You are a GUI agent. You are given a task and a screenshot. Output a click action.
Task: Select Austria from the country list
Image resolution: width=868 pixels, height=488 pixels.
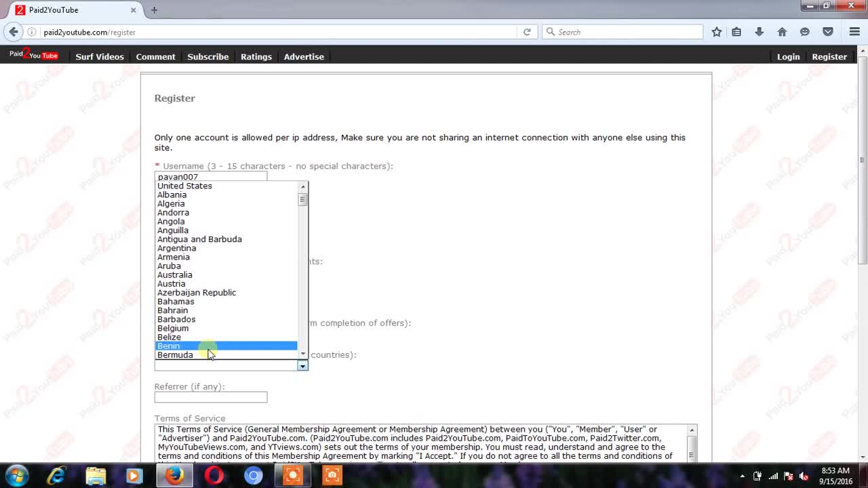click(x=226, y=283)
